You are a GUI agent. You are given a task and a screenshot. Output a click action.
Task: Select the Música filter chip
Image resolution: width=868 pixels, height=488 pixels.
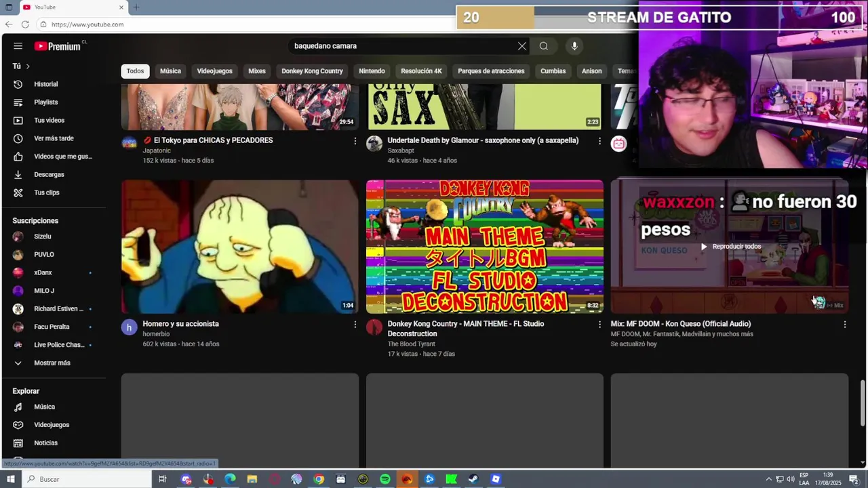click(x=170, y=71)
